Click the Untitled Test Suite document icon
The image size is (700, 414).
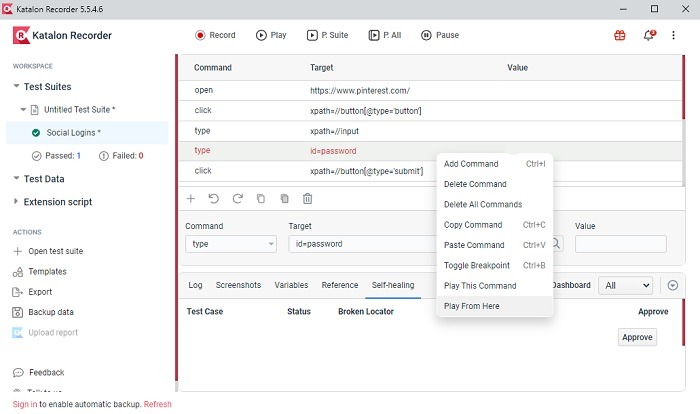point(34,110)
